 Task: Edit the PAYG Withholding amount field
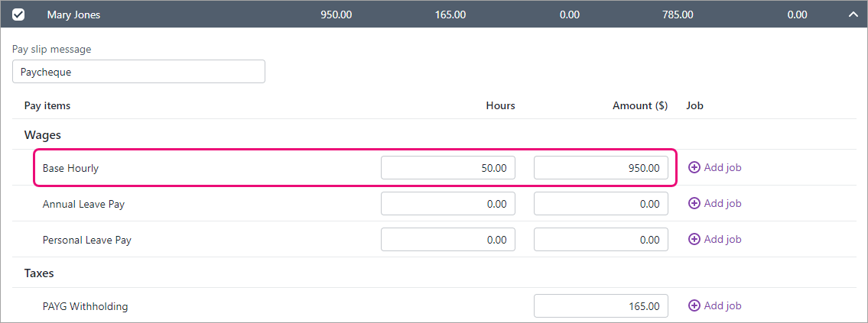(600, 306)
